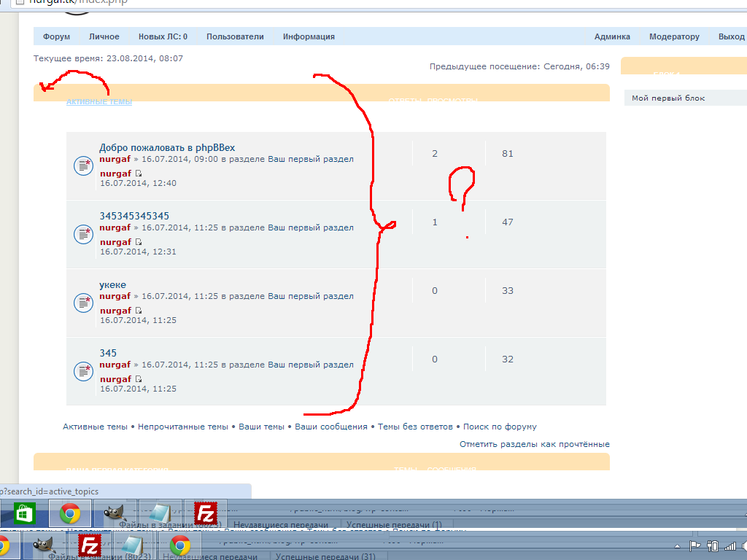This screenshot has height=560, width=747.
Task: Click the 'Поиск по форуму' link
Action: 500,427
